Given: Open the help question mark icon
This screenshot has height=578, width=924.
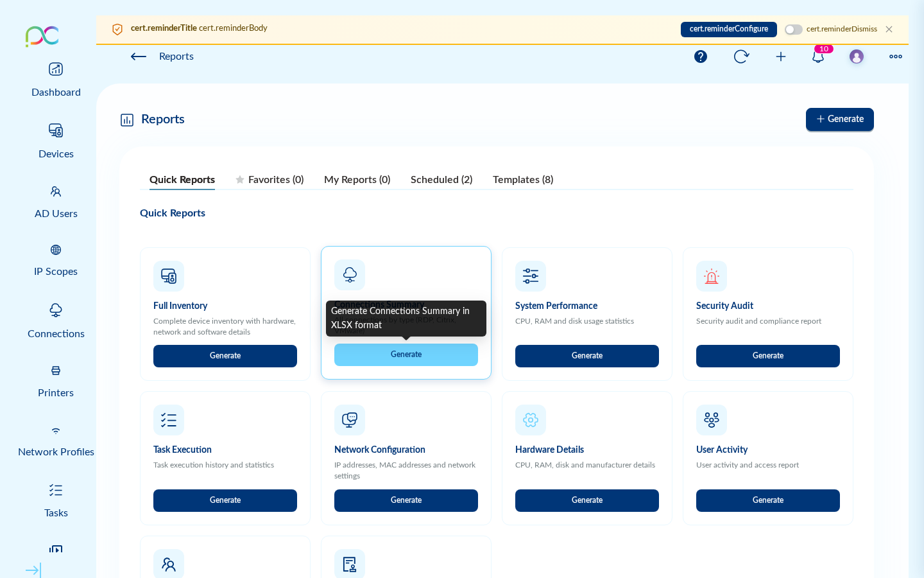Looking at the screenshot, I should pos(701,57).
